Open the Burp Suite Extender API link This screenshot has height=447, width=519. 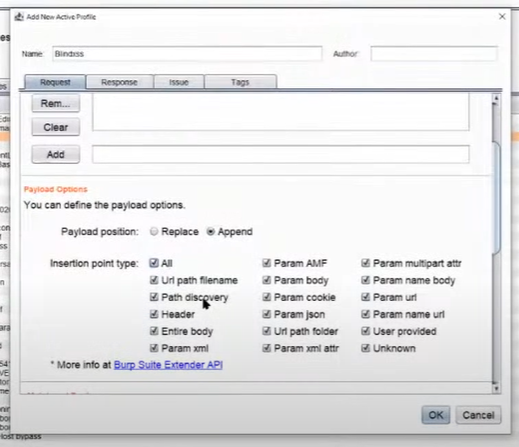tap(168, 365)
